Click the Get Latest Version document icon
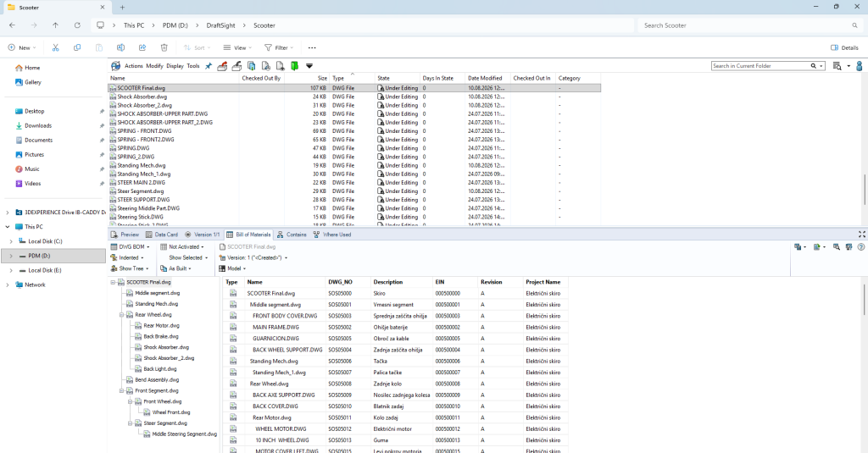The width and height of the screenshot is (868, 453). coord(251,66)
